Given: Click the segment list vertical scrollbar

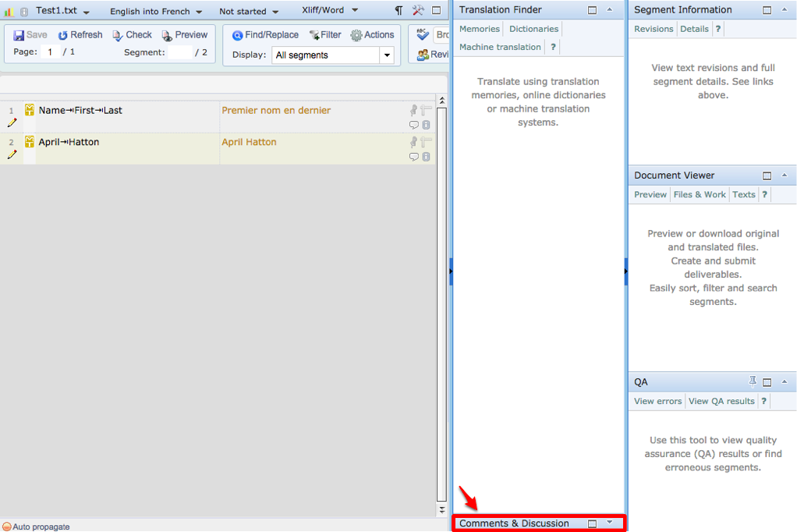Looking at the screenshot, I should click(441, 312).
